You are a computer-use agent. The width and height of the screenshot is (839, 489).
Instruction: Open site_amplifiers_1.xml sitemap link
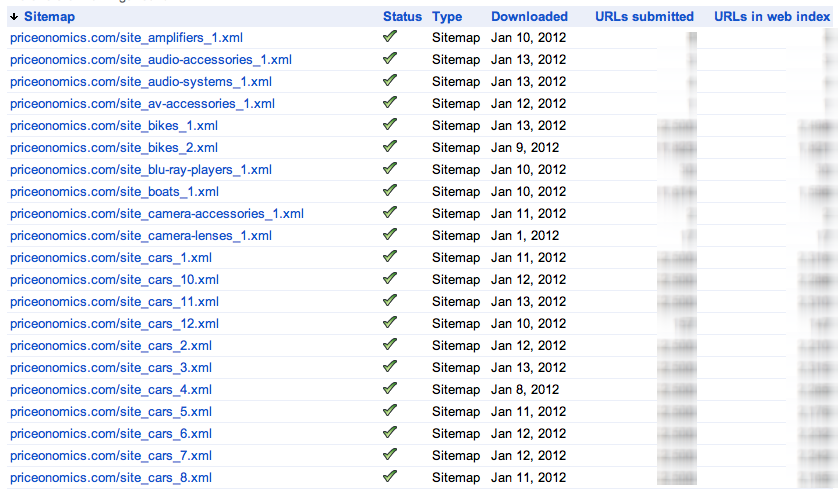tap(126, 38)
